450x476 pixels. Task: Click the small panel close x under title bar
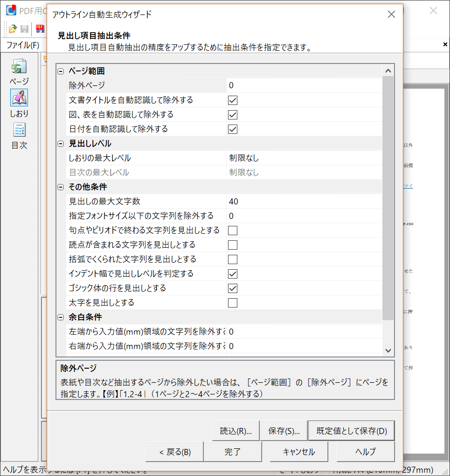445,44
